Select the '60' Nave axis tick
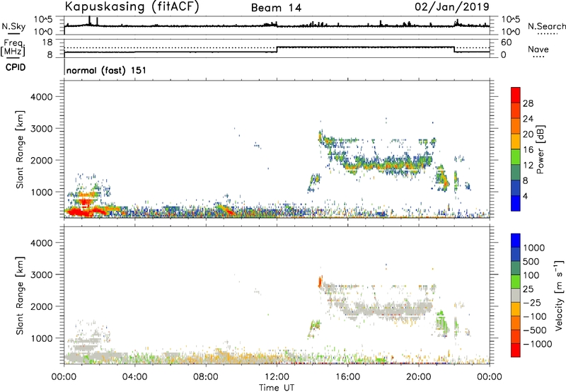566x392 pixels. click(x=506, y=42)
